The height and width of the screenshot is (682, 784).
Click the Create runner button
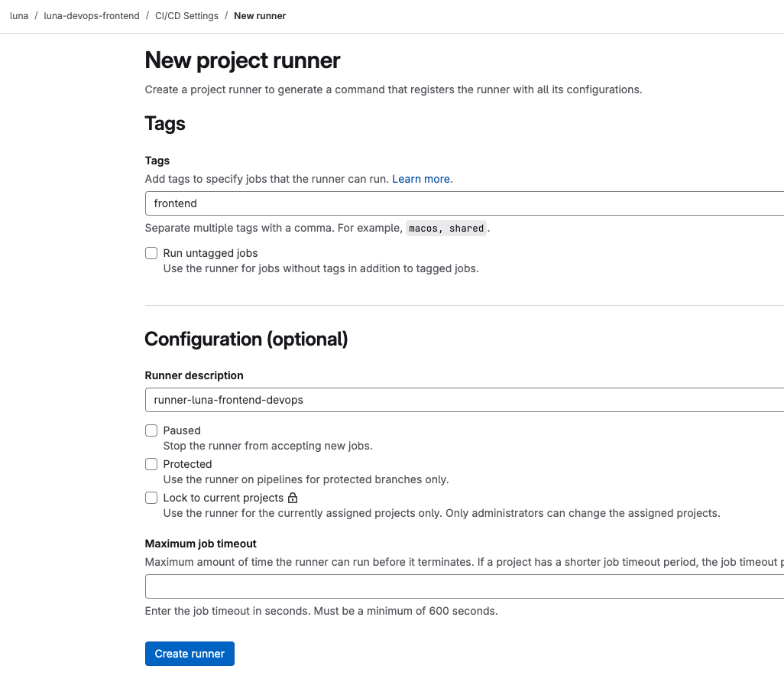[190, 654]
